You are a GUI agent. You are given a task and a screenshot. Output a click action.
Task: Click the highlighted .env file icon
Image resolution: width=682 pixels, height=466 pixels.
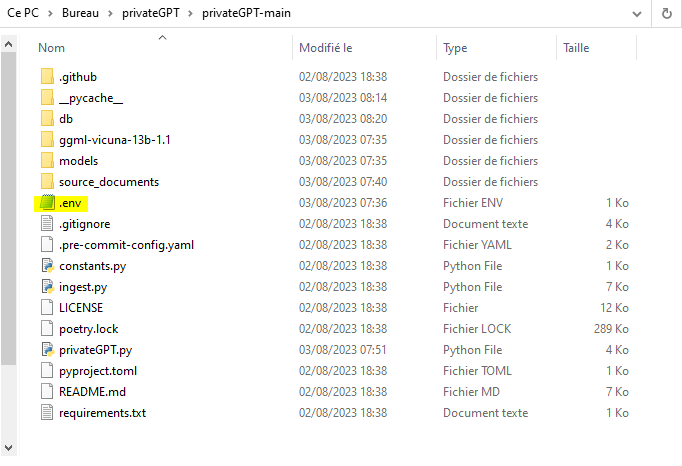[47, 203]
